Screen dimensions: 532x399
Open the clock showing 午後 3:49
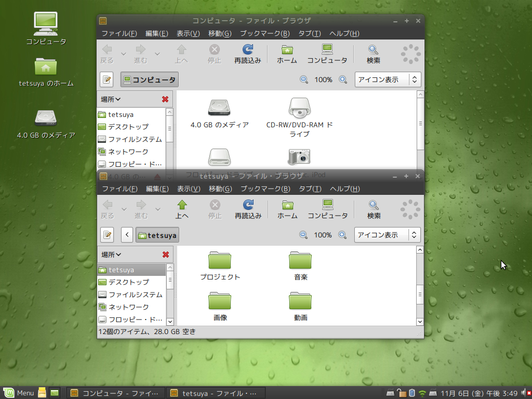[479, 393]
